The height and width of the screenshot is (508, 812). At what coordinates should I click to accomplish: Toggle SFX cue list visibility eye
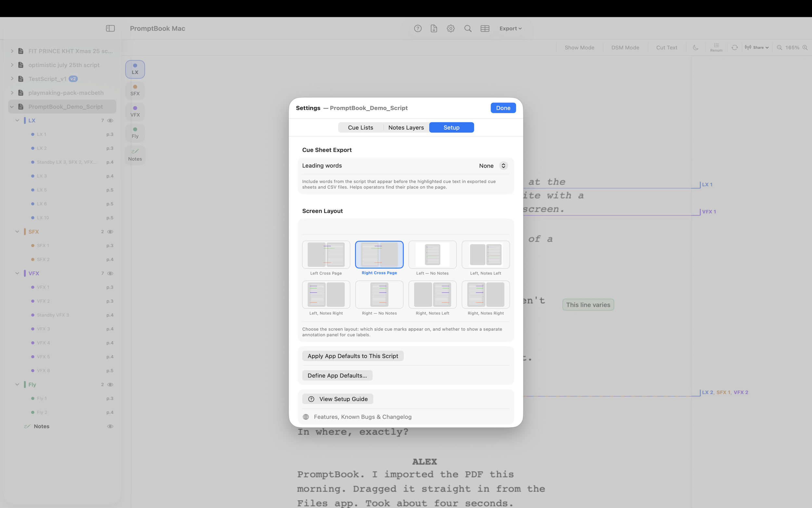point(110,232)
